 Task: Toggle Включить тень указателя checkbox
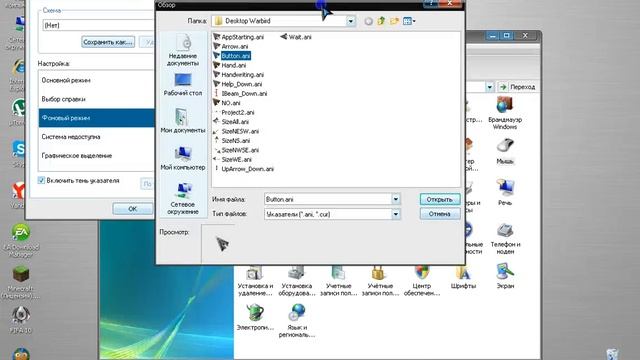(x=41, y=180)
